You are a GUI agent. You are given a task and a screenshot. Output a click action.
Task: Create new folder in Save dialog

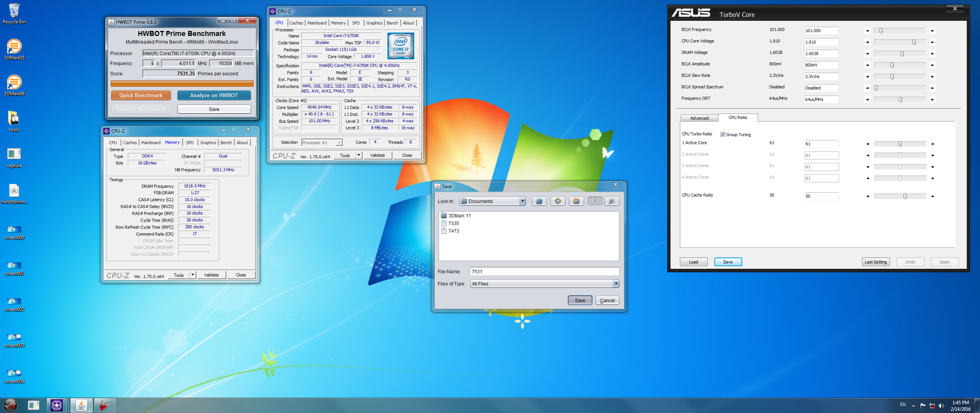[576, 201]
